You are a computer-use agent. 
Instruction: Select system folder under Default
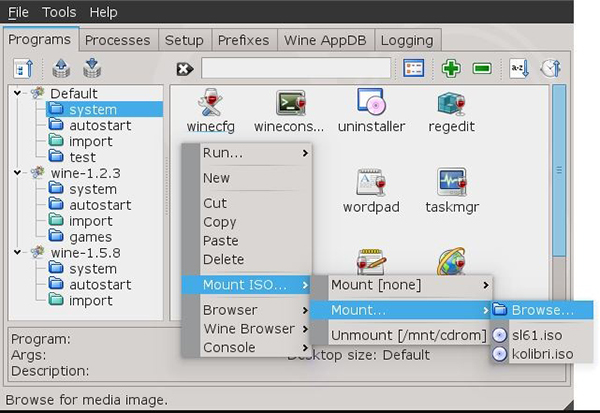point(104,109)
